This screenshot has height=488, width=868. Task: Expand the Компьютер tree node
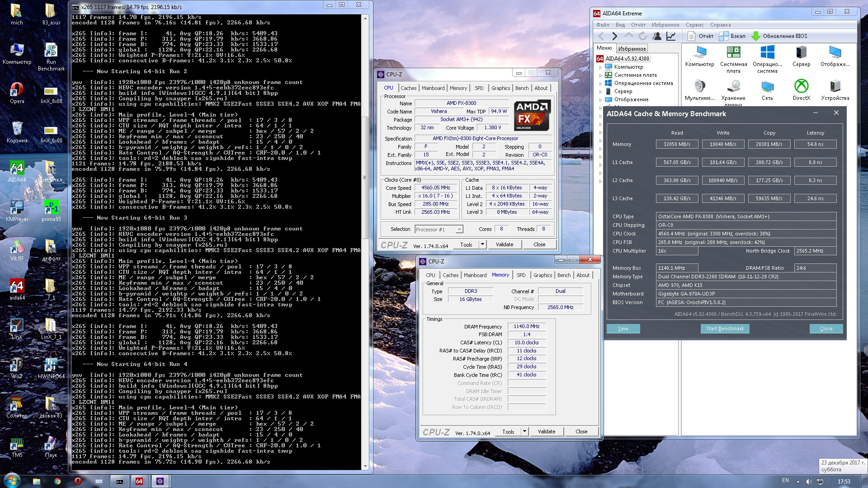coord(601,67)
